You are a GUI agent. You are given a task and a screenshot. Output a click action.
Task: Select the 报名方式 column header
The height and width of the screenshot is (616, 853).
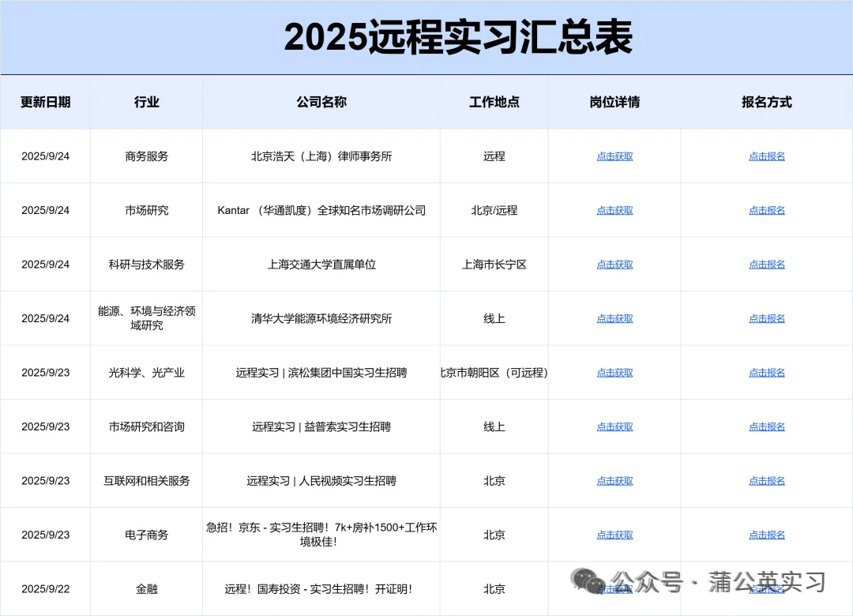[767, 103]
